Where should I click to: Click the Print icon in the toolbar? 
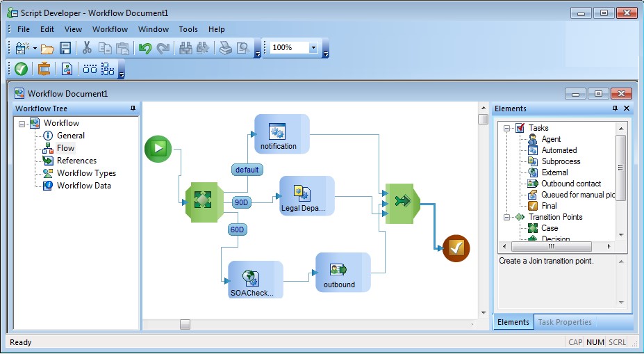coord(225,48)
